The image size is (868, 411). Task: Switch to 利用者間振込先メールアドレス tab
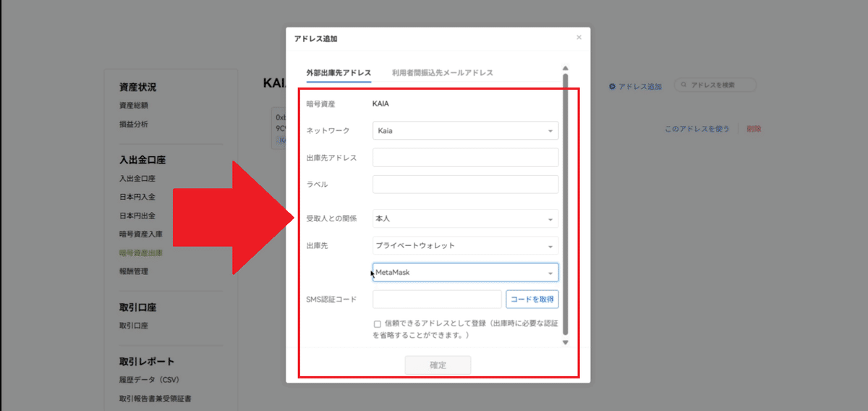(443, 73)
